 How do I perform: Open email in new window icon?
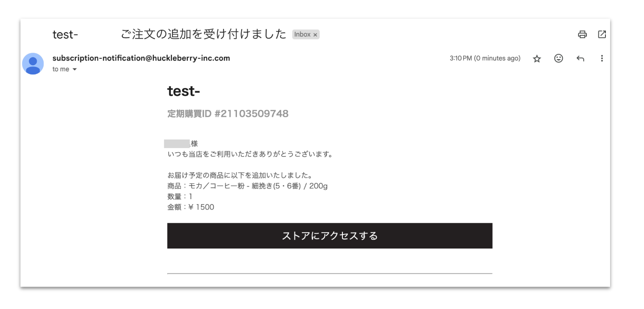(x=602, y=34)
